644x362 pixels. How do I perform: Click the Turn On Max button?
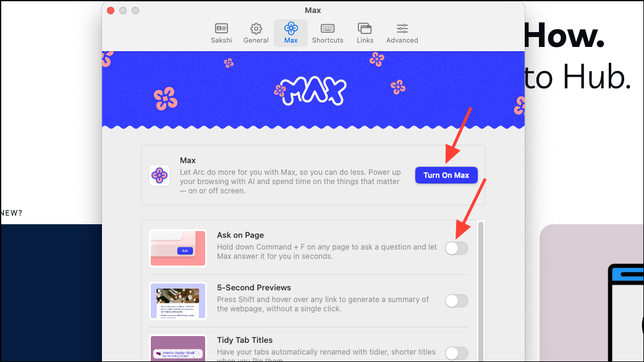click(x=446, y=175)
